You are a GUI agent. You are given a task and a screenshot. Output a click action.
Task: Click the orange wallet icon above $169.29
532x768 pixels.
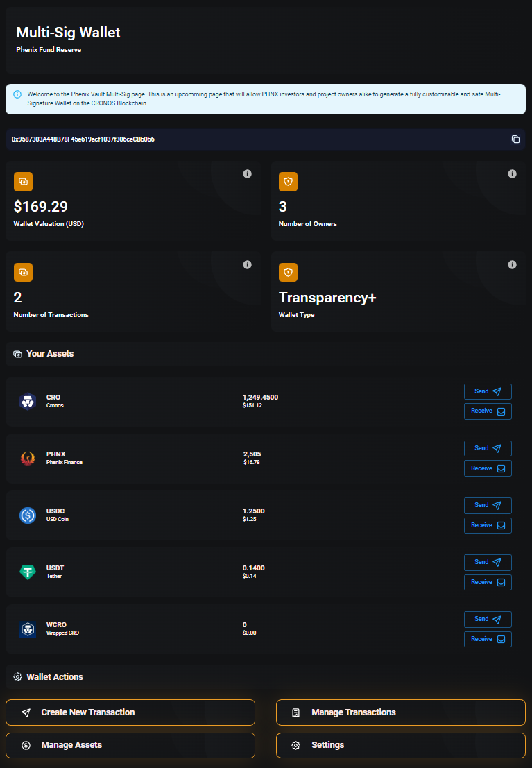23,182
